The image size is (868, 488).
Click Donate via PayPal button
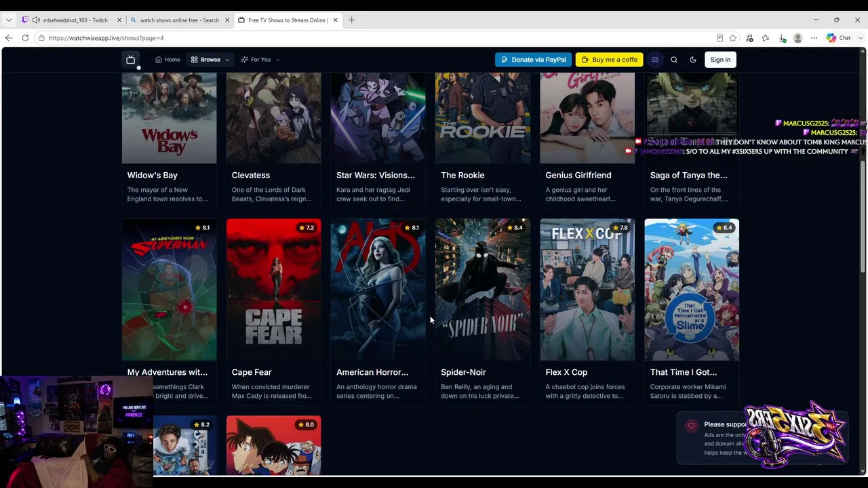pyautogui.click(x=533, y=60)
